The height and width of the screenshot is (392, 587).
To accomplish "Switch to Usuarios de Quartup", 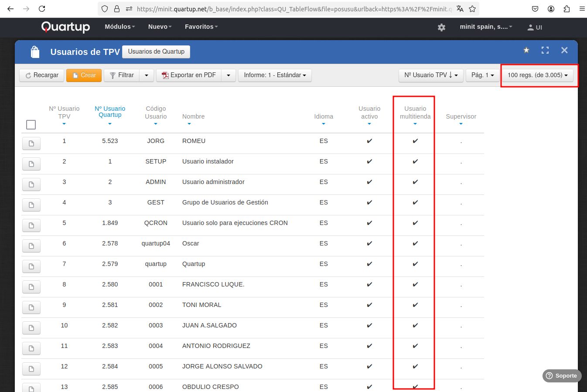I will pyautogui.click(x=156, y=51).
